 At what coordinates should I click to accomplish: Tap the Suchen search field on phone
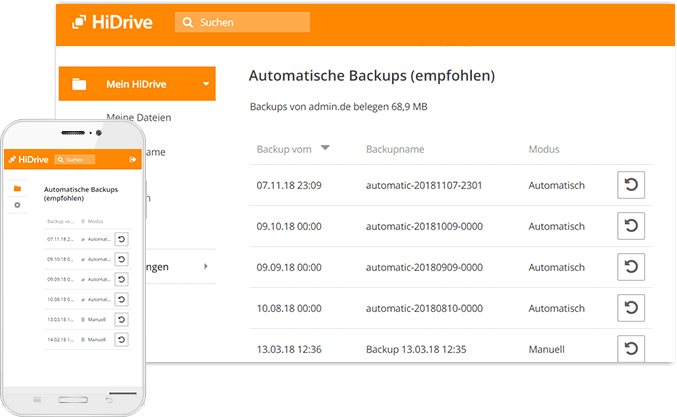[x=75, y=160]
